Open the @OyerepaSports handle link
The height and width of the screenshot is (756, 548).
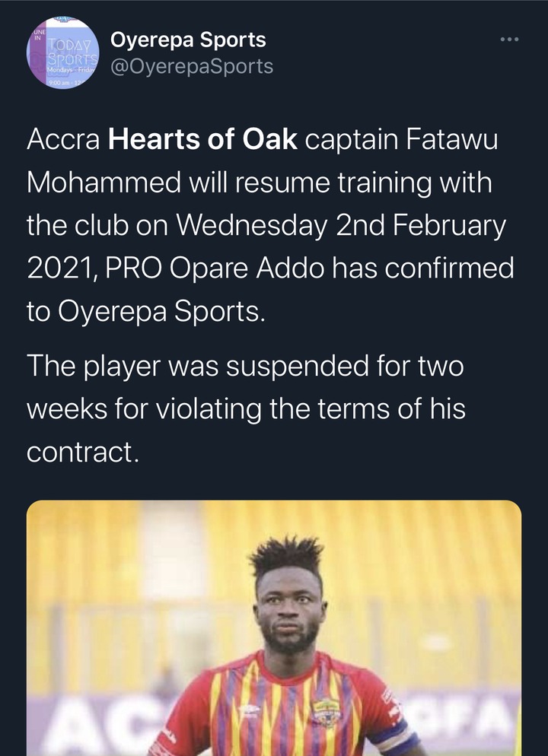(192, 66)
